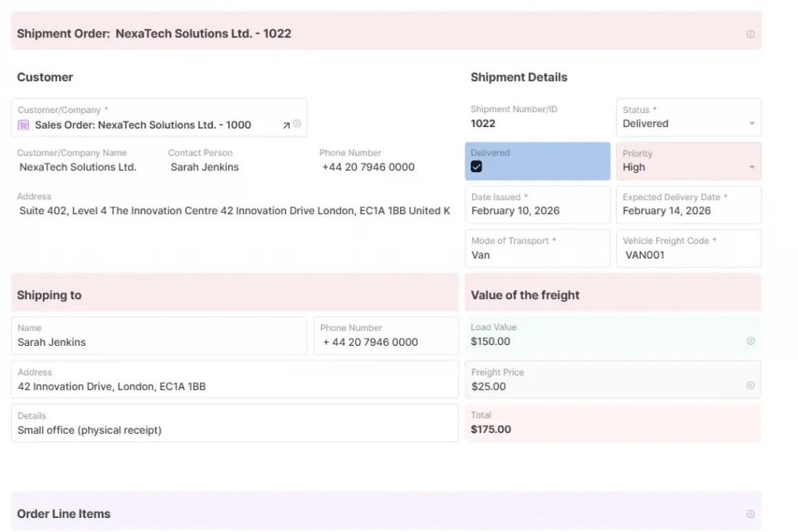Click the Order Line Items info icon
Screen dimensions: 798x532
(750, 513)
